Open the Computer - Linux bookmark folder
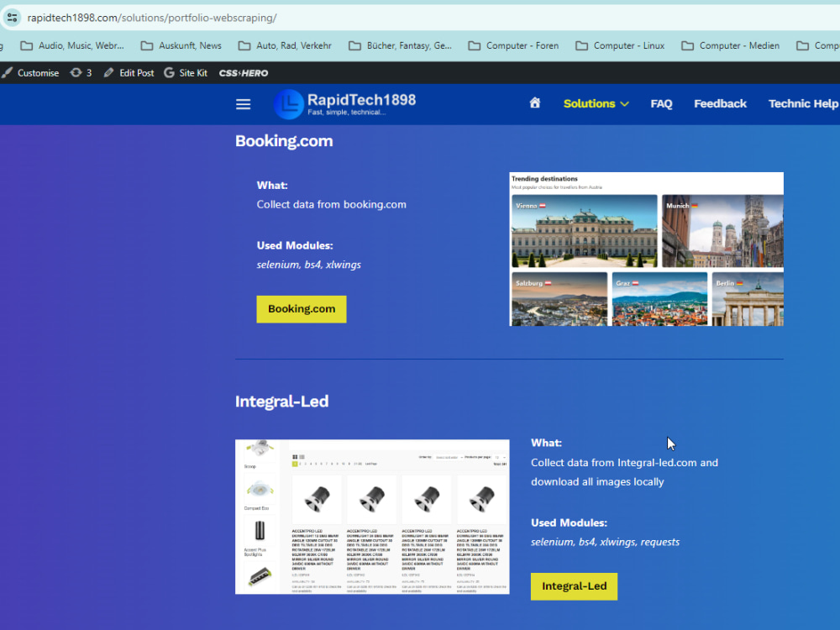The width and height of the screenshot is (840, 630). (620, 45)
